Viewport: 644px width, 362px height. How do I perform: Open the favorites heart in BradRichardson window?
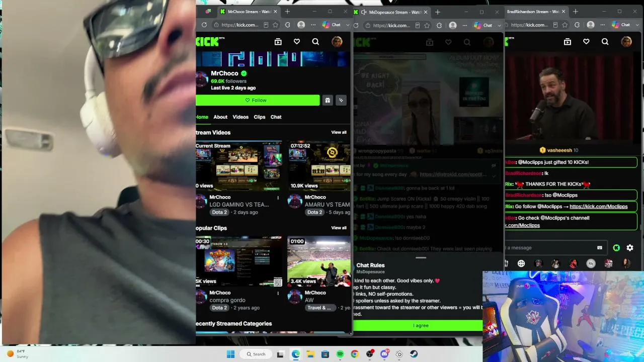(586, 42)
